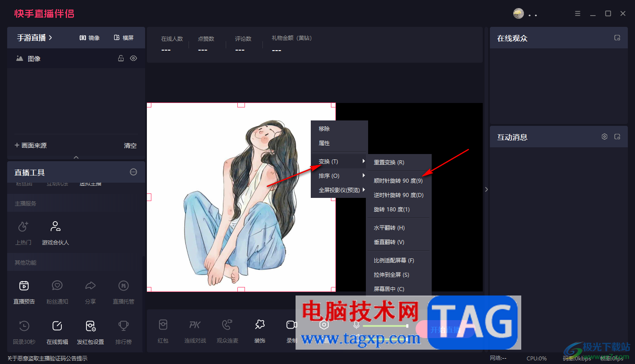The height and width of the screenshot is (364, 635).
Task: Open 上热门 promotion tool
Action: (23, 233)
